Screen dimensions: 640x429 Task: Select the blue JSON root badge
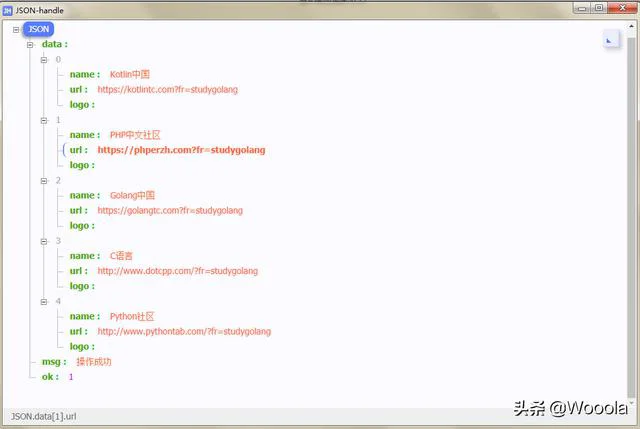click(x=38, y=29)
